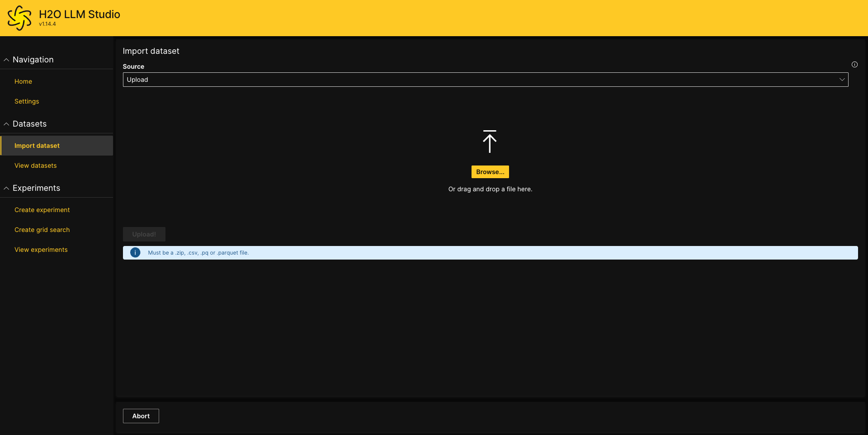Open Create grid search page
The width and height of the screenshot is (868, 435).
tap(42, 230)
